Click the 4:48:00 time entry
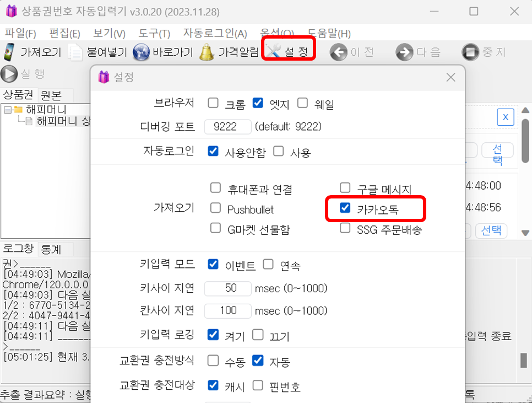The height and width of the screenshot is (403, 532). tap(484, 186)
